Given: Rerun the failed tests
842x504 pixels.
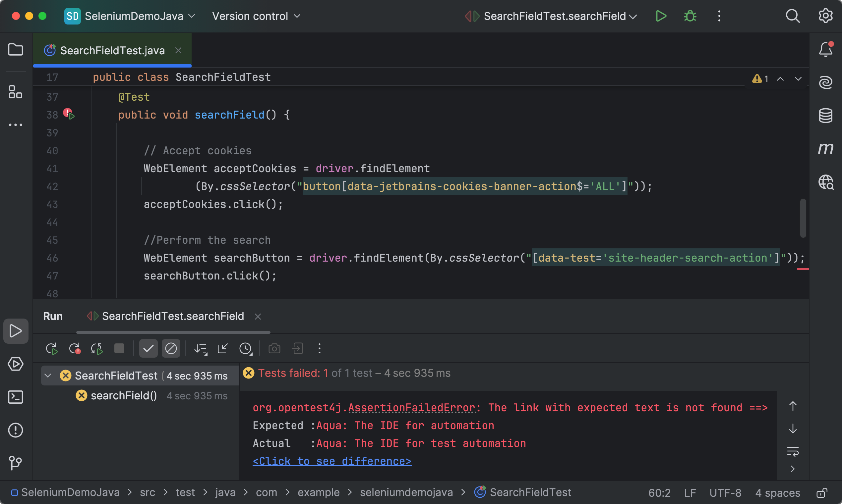Looking at the screenshot, I should [x=75, y=348].
